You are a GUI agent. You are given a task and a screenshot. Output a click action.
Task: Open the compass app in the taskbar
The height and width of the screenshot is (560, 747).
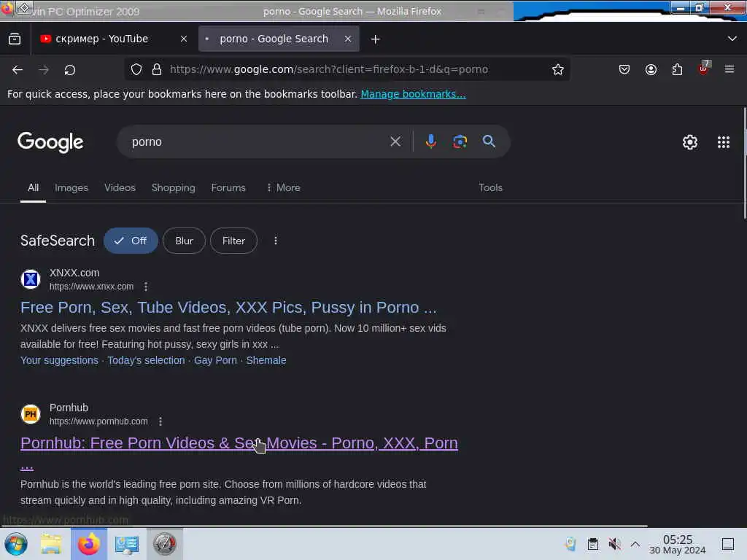[x=164, y=544]
